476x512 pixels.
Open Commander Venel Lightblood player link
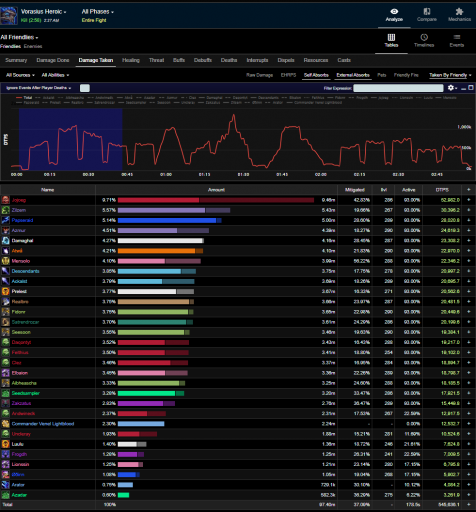click(43, 424)
